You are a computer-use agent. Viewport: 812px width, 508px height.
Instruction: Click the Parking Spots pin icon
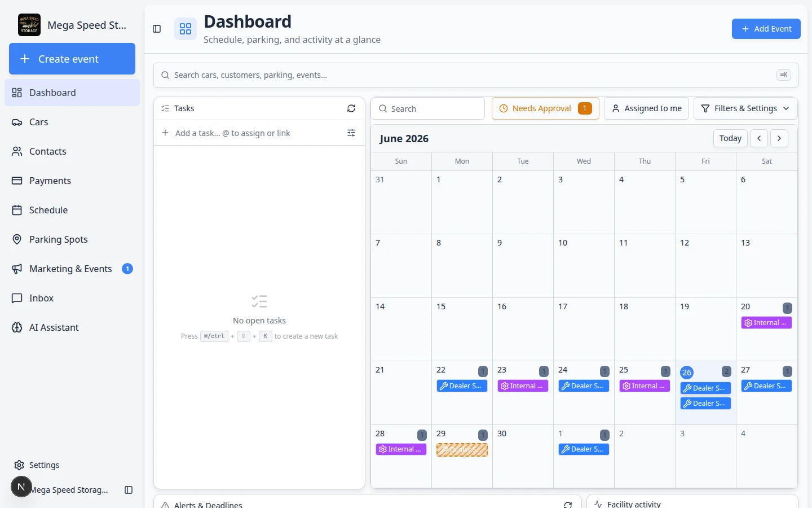pyautogui.click(x=17, y=239)
